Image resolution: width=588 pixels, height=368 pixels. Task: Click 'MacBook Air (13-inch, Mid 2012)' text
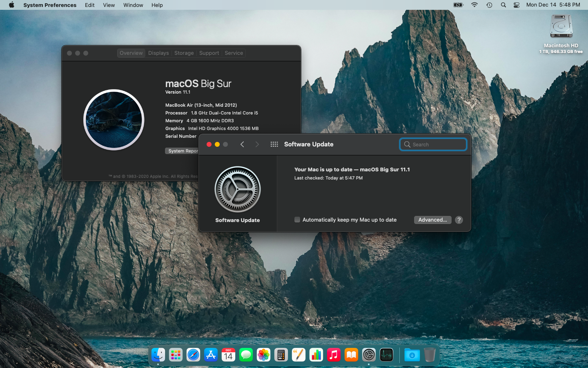tap(201, 105)
